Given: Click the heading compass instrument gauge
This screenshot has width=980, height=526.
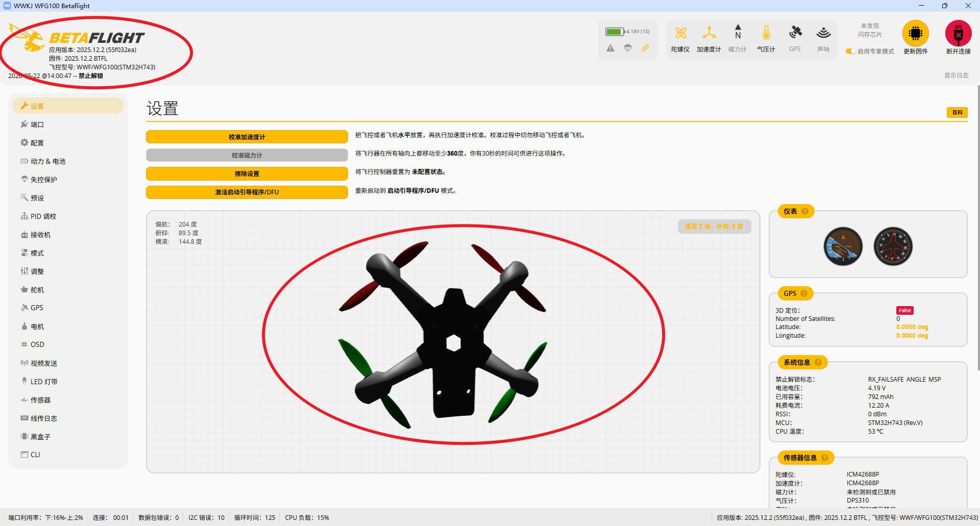Looking at the screenshot, I should (893, 246).
